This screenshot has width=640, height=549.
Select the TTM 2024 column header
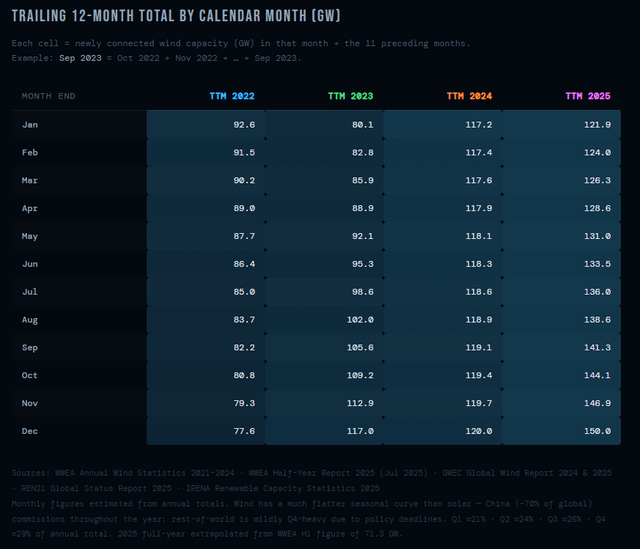[469, 96]
